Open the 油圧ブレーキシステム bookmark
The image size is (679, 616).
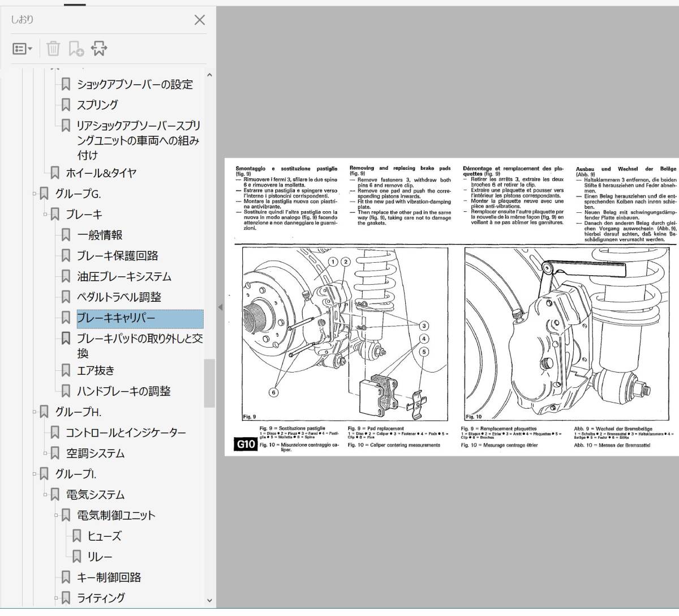pos(124,276)
